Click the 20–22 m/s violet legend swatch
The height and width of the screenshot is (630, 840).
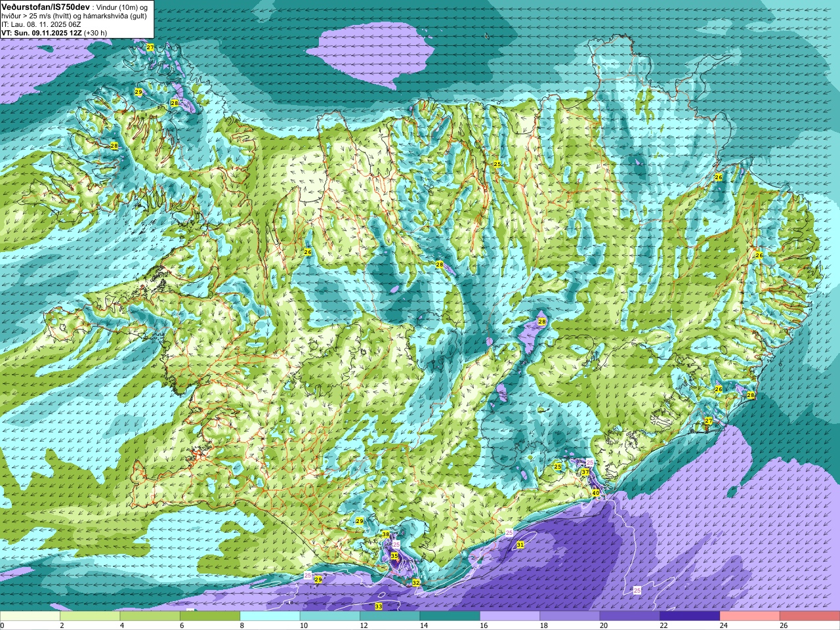[630, 616]
